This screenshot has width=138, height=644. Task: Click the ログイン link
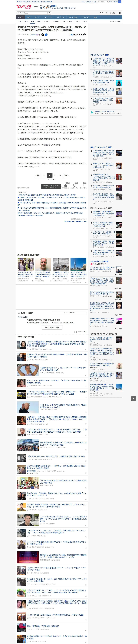tap(42, 8)
